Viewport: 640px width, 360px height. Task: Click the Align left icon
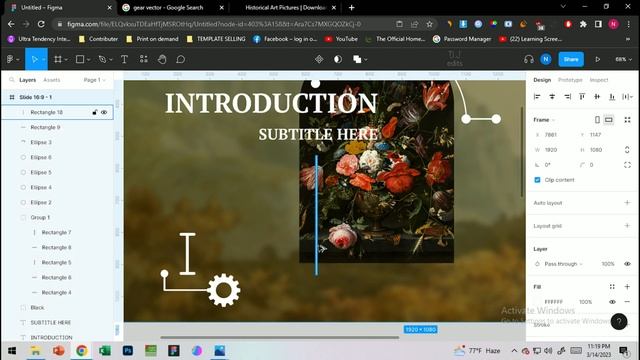pos(537,97)
